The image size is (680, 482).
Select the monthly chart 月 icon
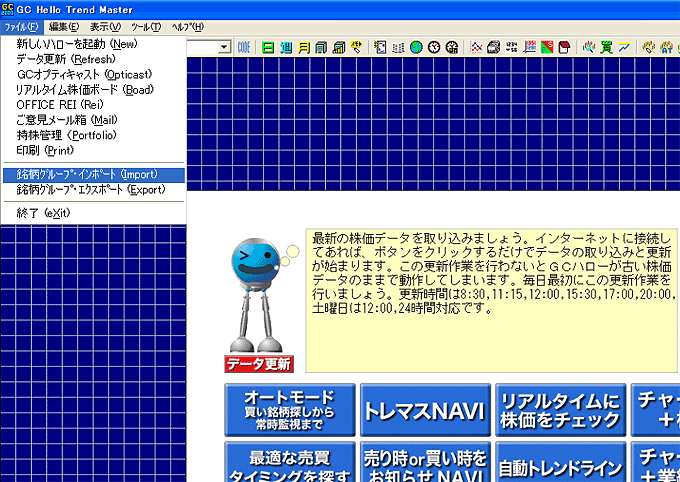[x=304, y=47]
